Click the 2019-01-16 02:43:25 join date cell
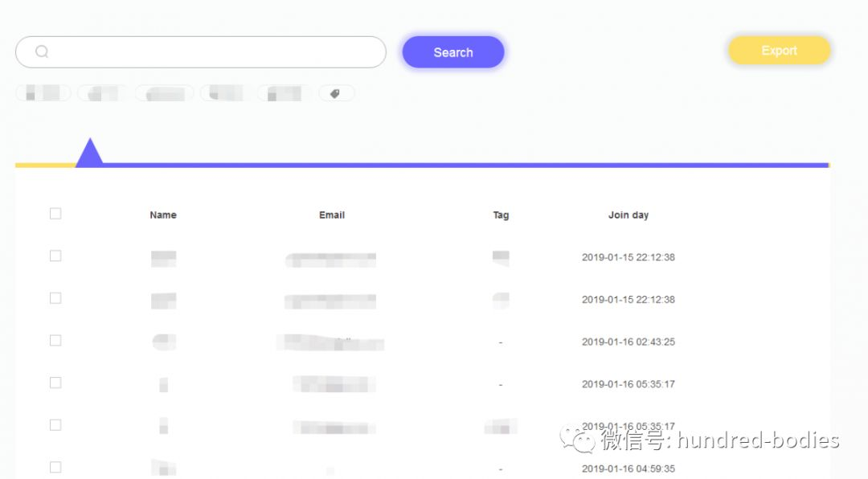Image resolution: width=868 pixels, height=479 pixels. (x=628, y=342)
